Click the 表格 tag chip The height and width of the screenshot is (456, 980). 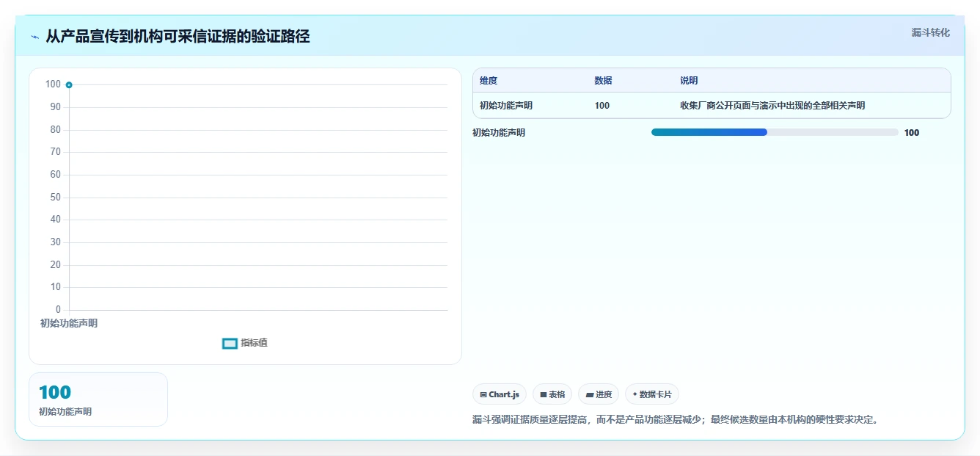point(552,394)
